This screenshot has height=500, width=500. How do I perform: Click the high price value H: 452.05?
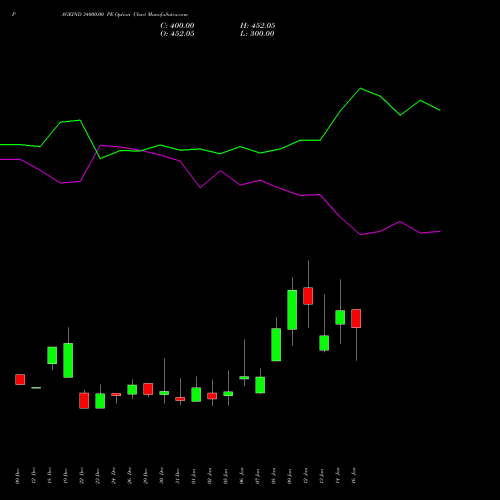258,26
